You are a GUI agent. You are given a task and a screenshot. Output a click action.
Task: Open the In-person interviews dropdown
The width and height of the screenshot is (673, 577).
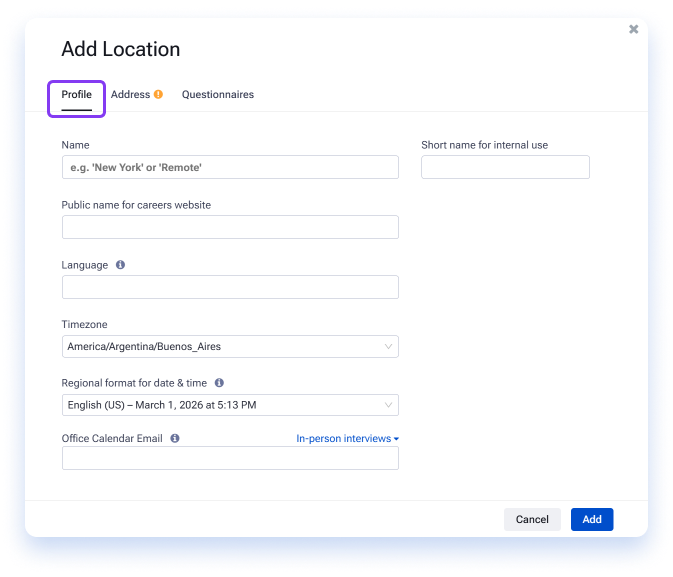point(348,438)
